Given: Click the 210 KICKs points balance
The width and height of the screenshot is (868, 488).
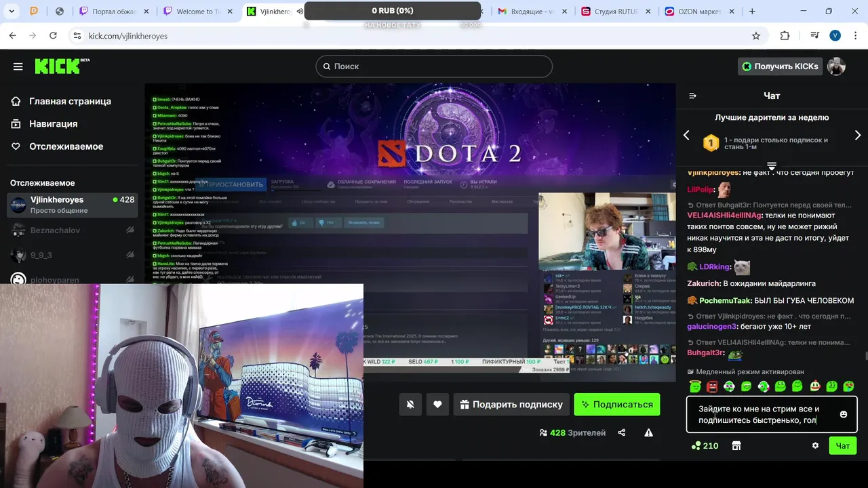Looking at the screenshot, I should 705,445.
